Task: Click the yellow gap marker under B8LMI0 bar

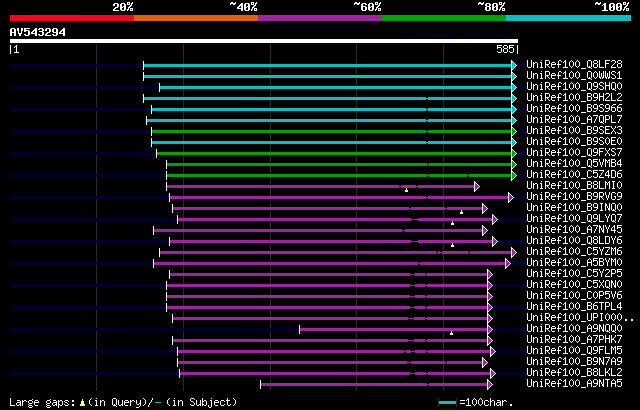Action: (407, 191)
